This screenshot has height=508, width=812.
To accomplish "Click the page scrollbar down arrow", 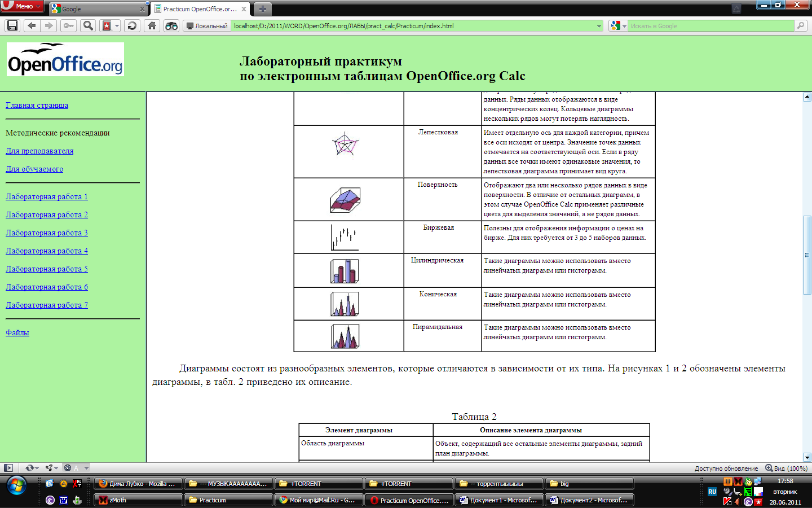I will (807, 457).
